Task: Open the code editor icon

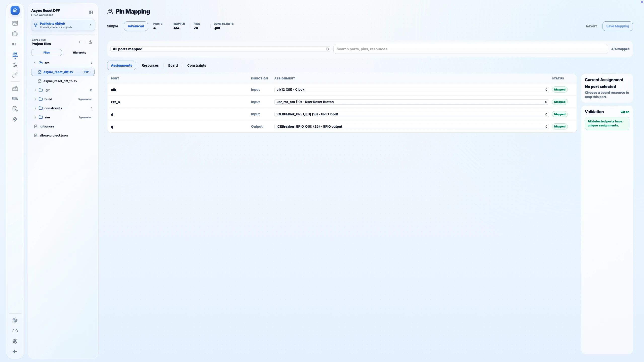Action: (x=15, y=23)
